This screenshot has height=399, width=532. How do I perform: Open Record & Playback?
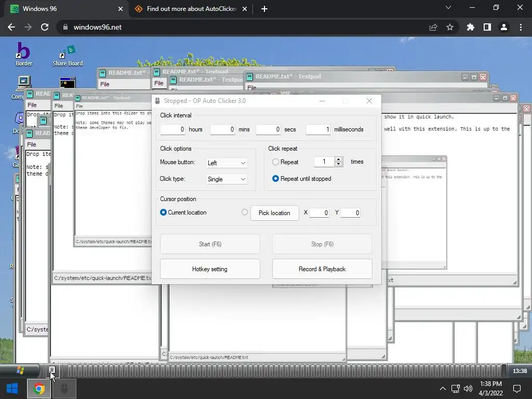(322, 269)
